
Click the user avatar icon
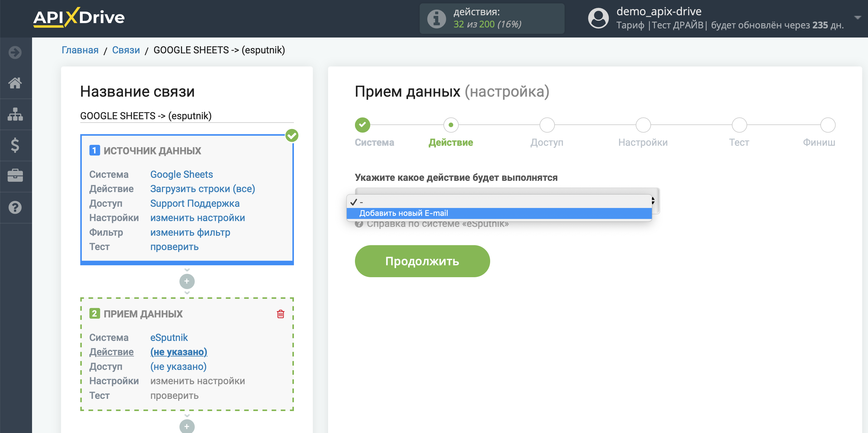(x=599, y=19)
